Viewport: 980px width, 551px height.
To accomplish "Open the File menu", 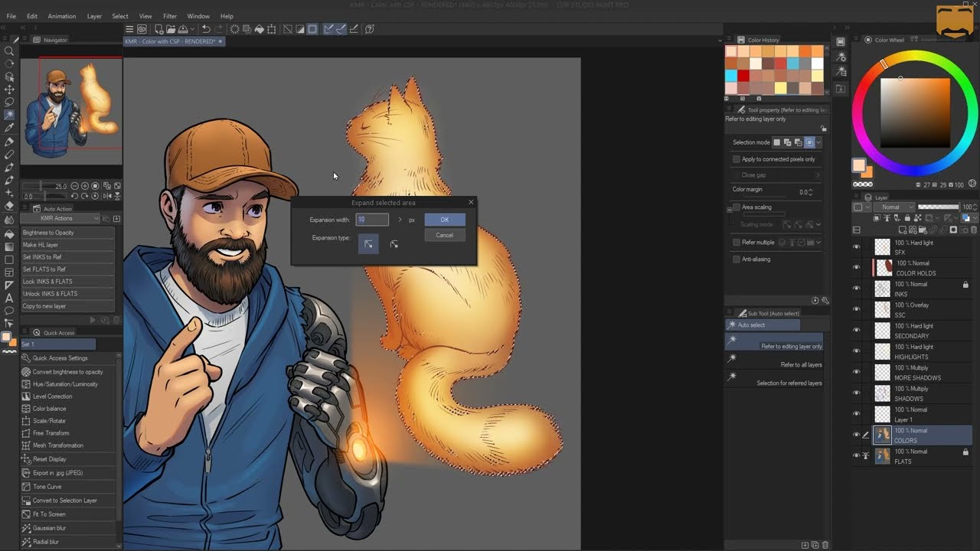I will (x=11, y=16).
